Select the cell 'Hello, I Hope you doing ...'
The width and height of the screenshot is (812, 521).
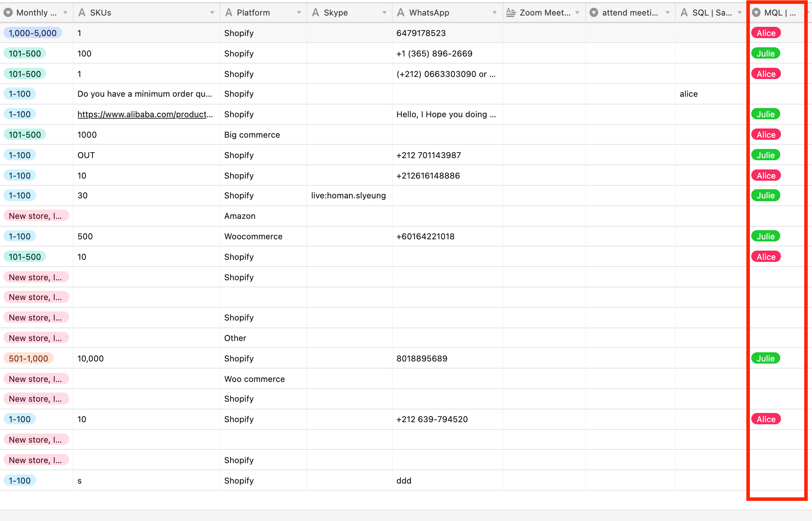pyautogui.click(x=447, y=114)
